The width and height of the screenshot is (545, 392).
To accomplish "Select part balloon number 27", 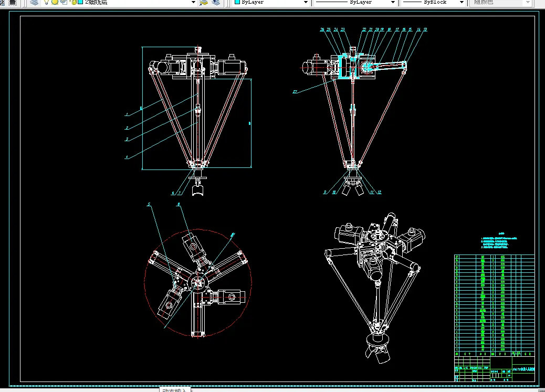I will coord(295,92).
